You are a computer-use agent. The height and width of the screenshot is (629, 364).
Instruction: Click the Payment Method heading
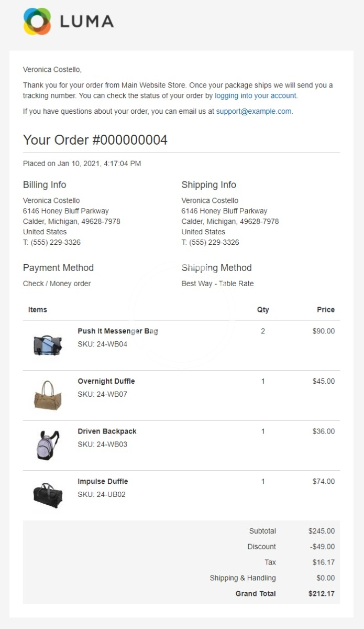(58, 268)
